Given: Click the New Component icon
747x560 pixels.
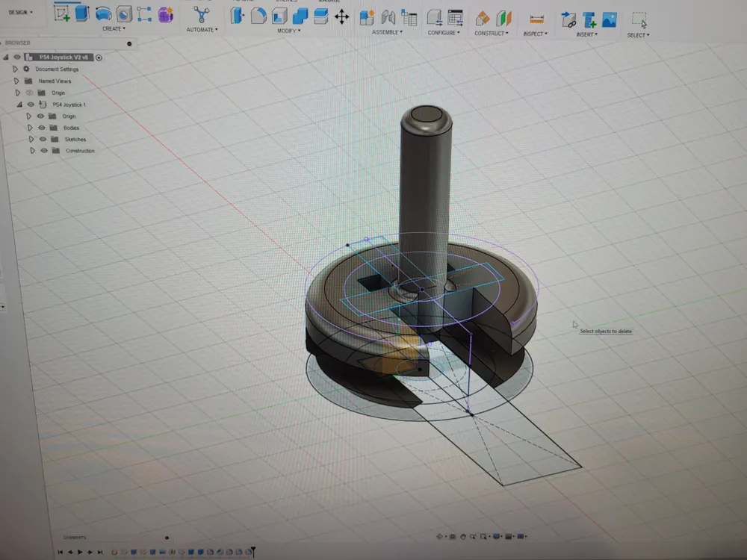Looking at the screenshot, I should coord(366,18).
